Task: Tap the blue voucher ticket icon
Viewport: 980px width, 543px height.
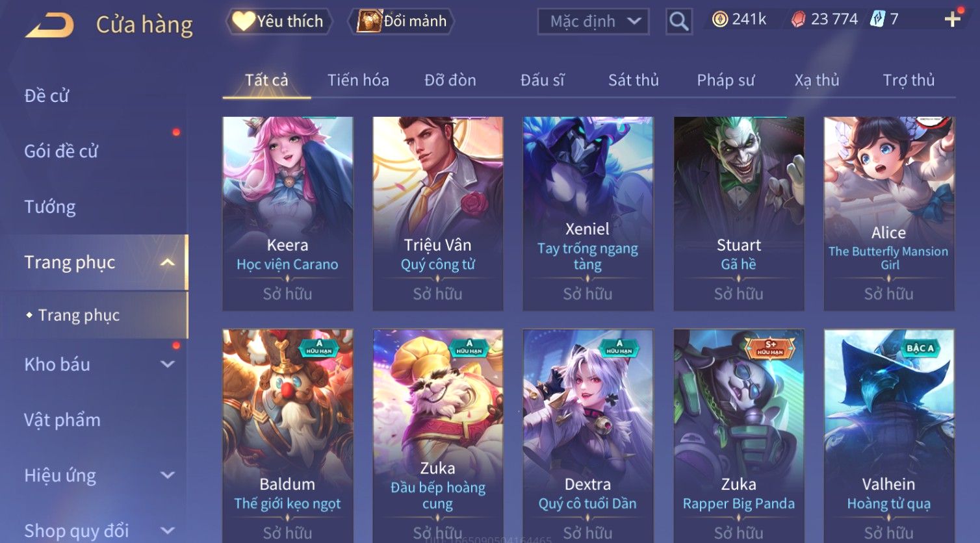Action: pyautogui.click(x=877, y=19)
